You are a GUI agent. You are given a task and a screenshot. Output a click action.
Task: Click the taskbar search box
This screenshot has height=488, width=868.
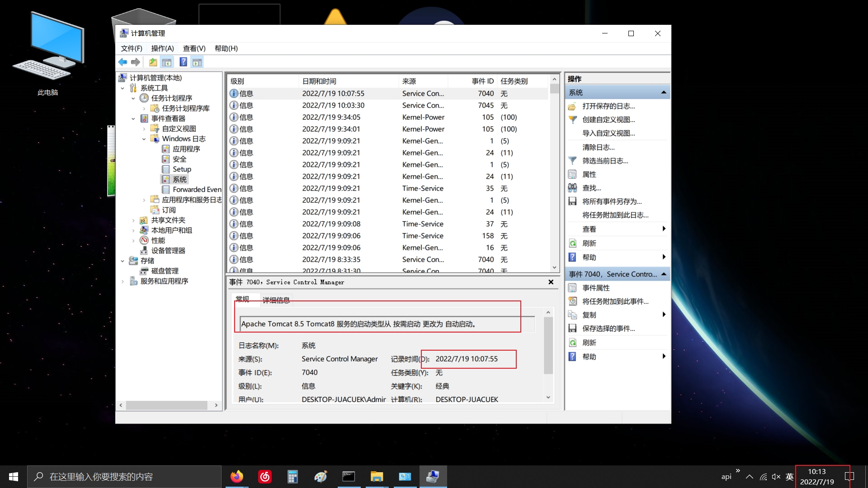click(124, 477)
